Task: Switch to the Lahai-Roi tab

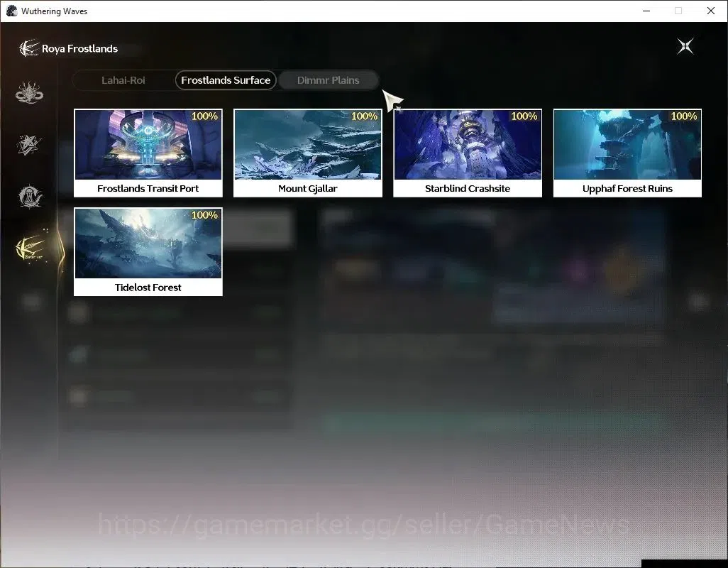Action: point(123,80)
